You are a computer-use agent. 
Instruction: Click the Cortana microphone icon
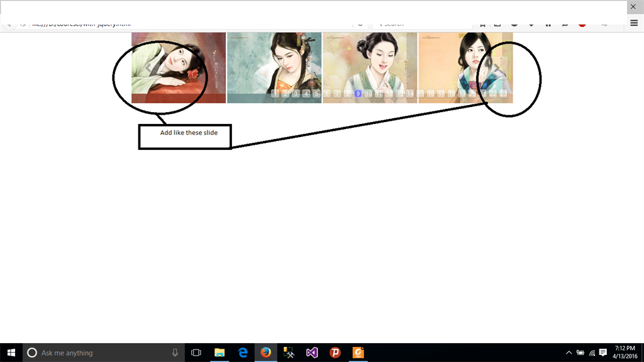175,353
